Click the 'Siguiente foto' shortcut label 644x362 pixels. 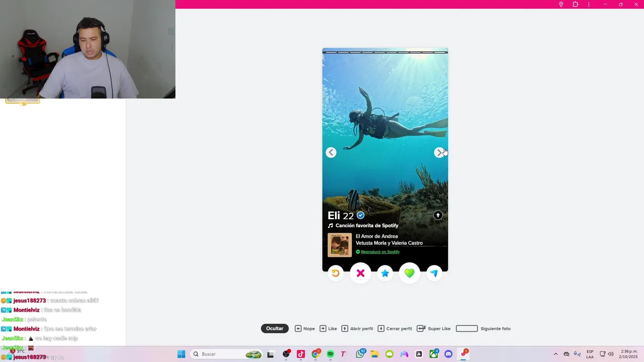pos(496,329)
